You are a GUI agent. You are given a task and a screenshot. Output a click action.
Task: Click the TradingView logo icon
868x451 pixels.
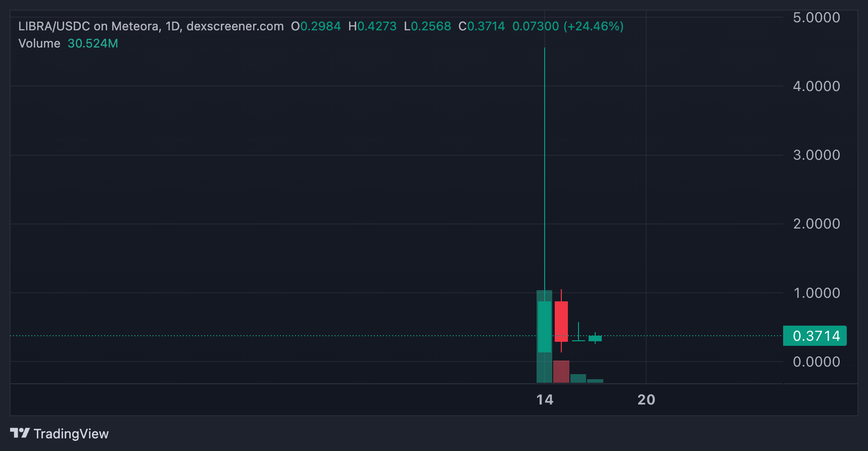tap(20, 433)
